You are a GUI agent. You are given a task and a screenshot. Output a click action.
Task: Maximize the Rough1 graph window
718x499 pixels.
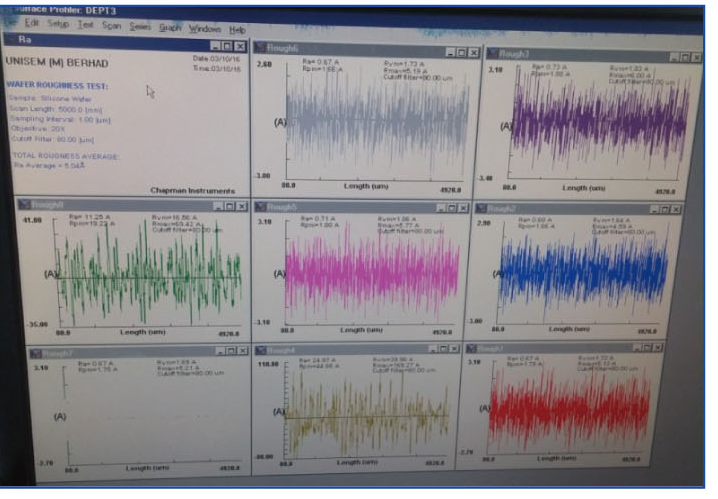coord(647,348)
